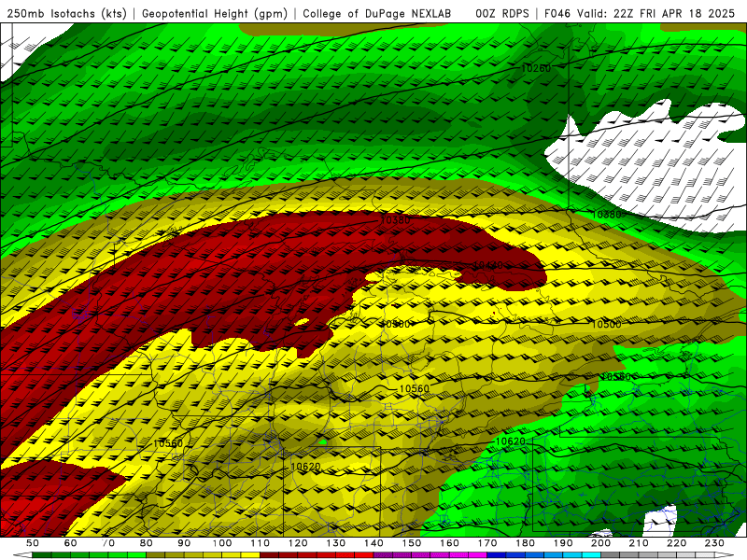747x560 pixels.
Task: Click the color scale value 190
Action: [563, 543]
